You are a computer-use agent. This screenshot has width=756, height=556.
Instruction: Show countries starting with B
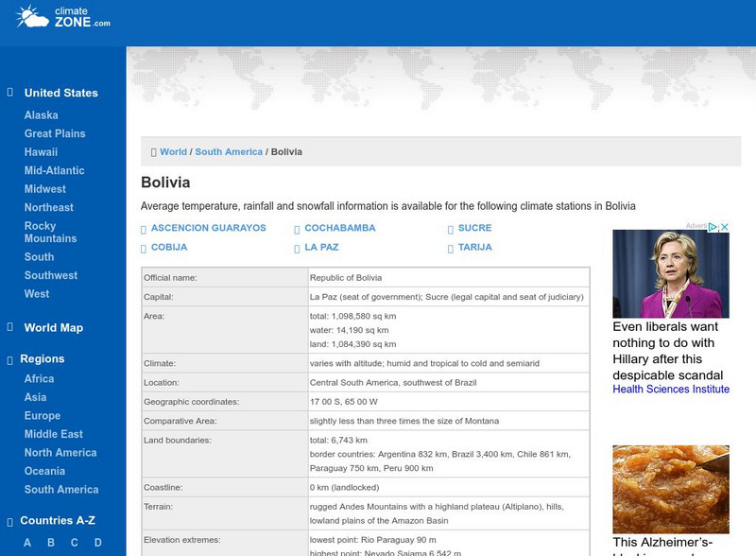point(51,543)
